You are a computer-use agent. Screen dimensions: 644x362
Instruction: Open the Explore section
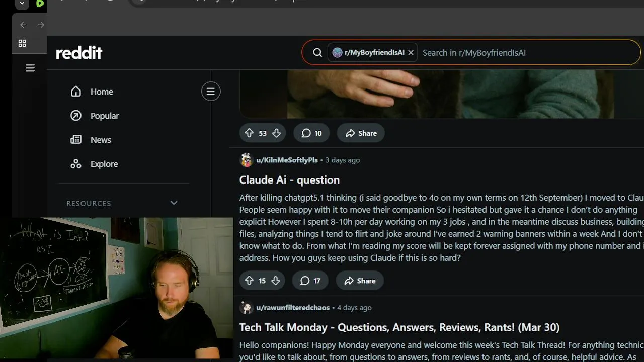tap(104, 164)
